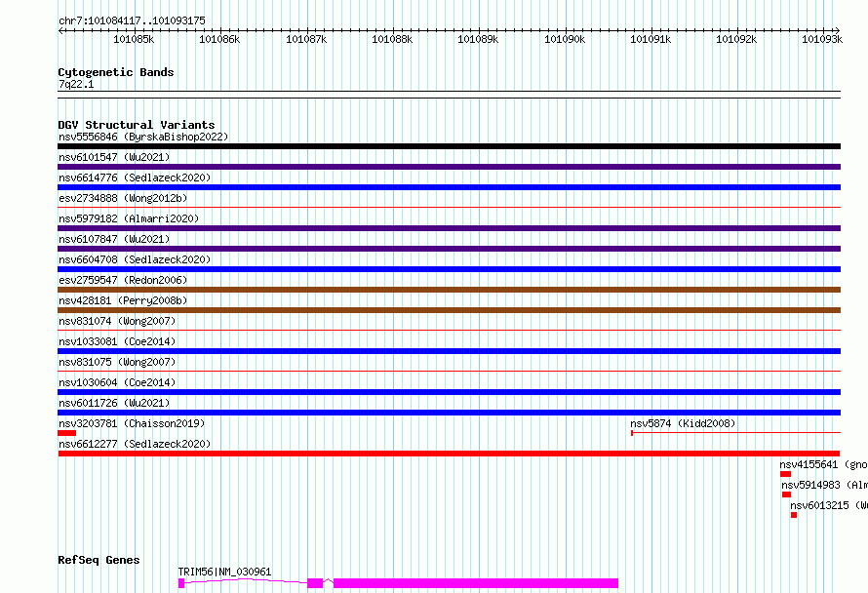Click the nsv1030604 (Coe2014) label

pos(117,382)
